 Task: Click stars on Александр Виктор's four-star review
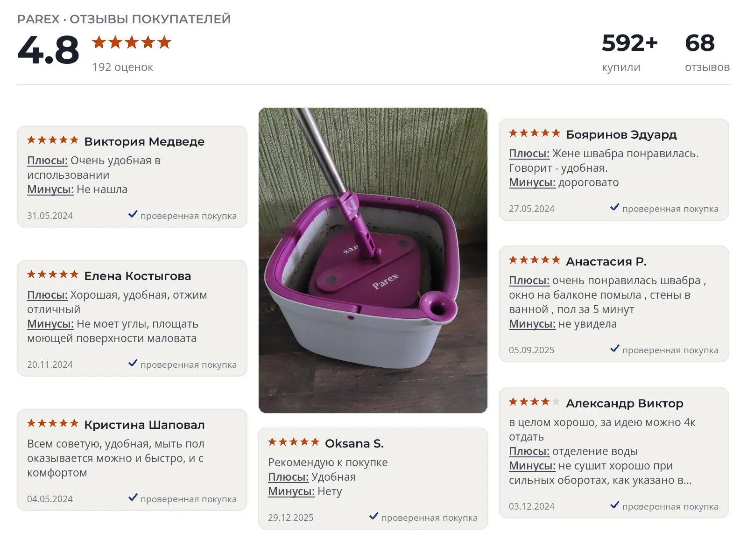pos(535,402)
